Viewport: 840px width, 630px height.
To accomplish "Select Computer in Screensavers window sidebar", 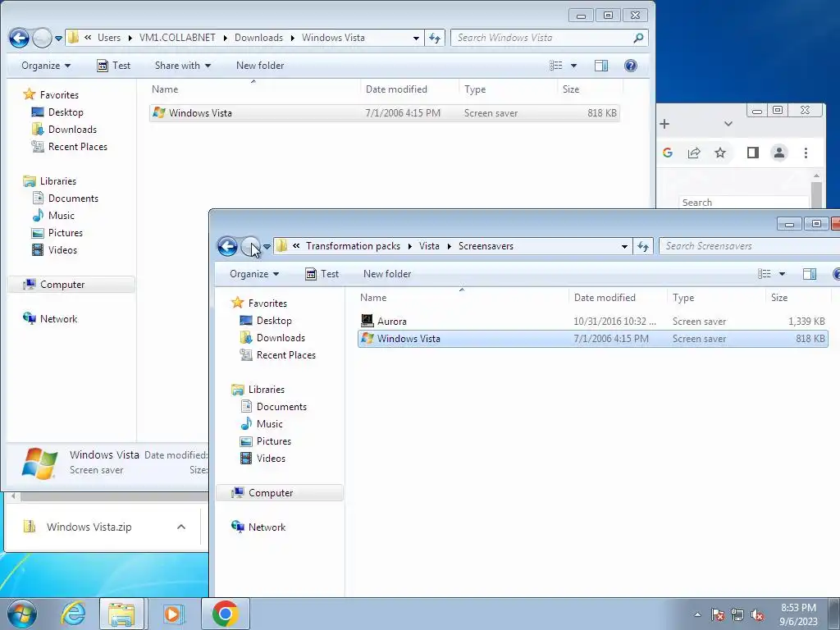I will click(279, 493).
